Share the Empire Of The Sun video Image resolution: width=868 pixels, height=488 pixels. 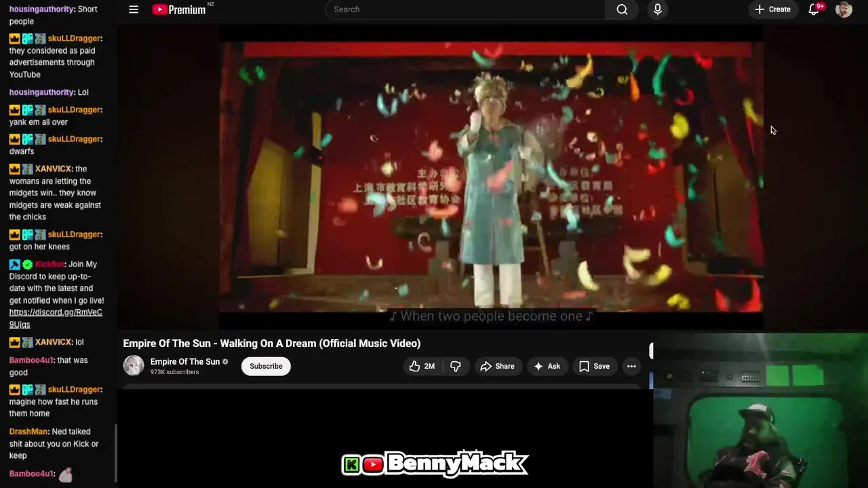click(498, 366)
